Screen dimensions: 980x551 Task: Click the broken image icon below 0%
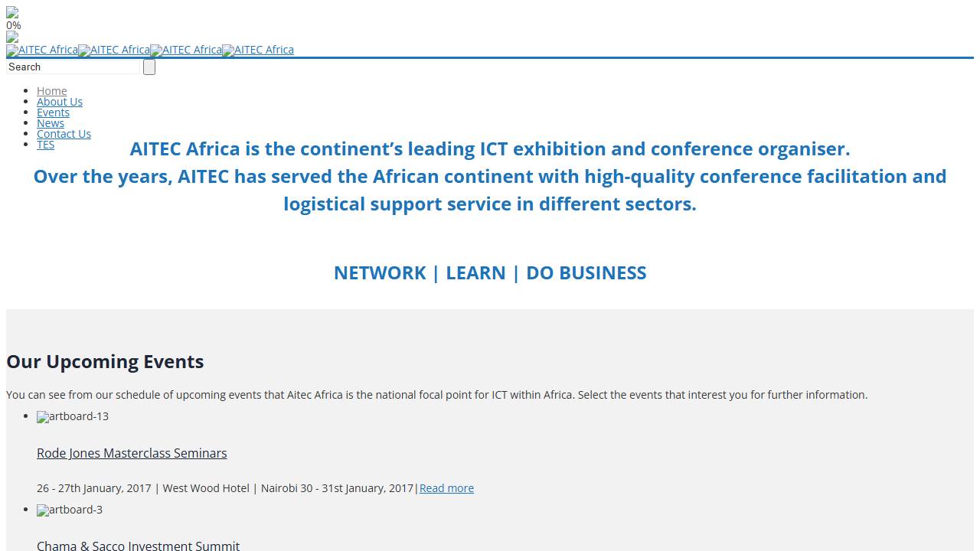12,37
